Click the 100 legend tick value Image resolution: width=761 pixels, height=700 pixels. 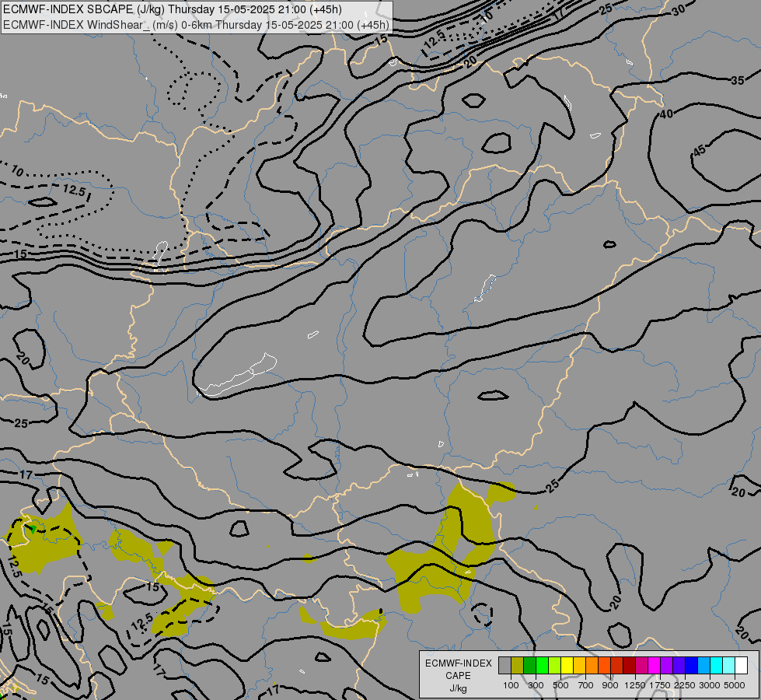pos(511,685)
